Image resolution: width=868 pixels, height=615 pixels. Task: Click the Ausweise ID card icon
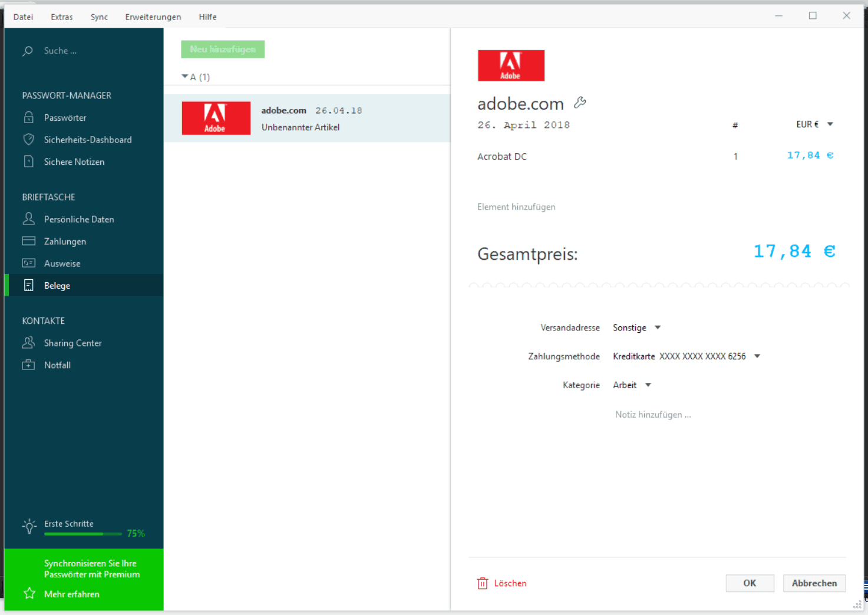(x=28, y=263)
